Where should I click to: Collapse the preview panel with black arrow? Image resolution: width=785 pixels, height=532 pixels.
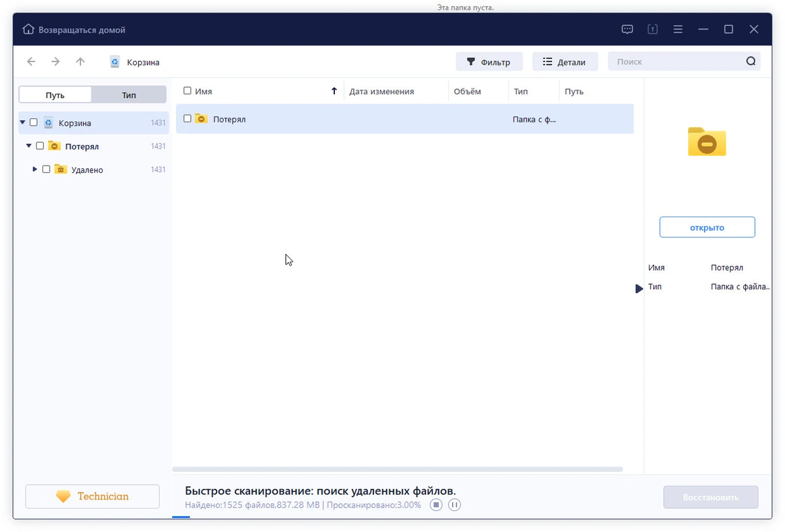coord(639,289)
